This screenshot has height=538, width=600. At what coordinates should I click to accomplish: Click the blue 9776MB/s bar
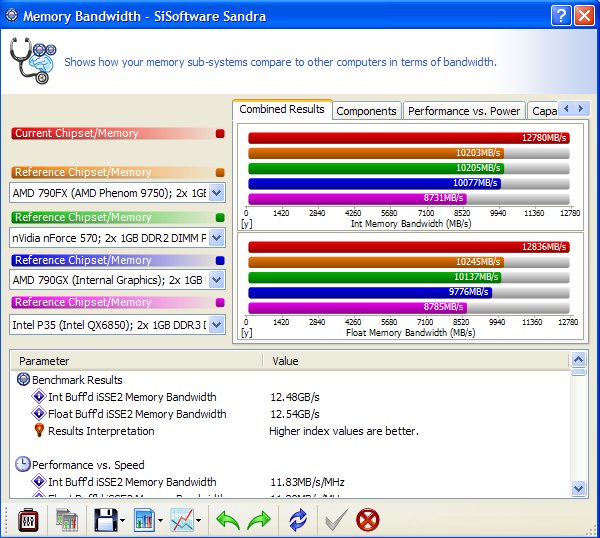[370, 292]
